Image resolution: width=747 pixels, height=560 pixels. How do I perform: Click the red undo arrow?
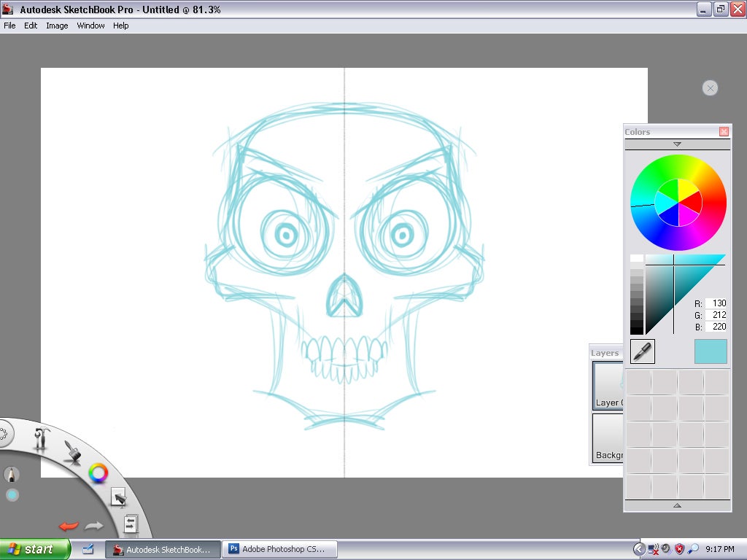point(69,526)
